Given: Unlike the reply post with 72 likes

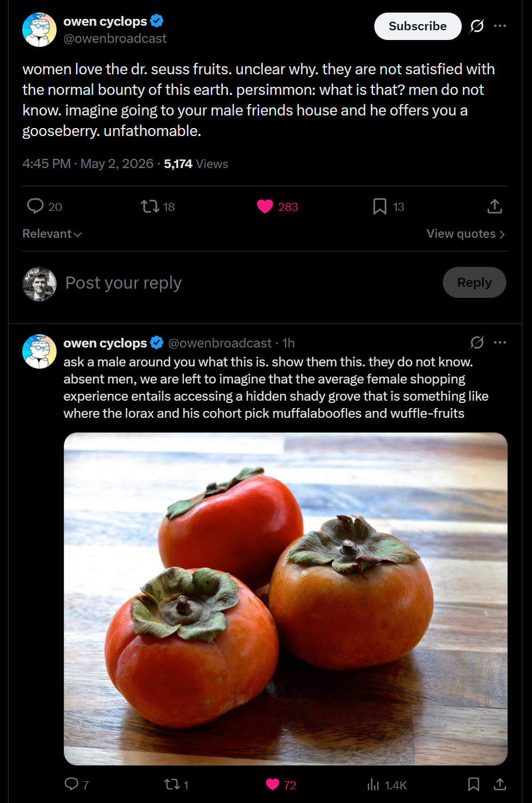Looking at the screenshot, I should (x=273, y=785).
